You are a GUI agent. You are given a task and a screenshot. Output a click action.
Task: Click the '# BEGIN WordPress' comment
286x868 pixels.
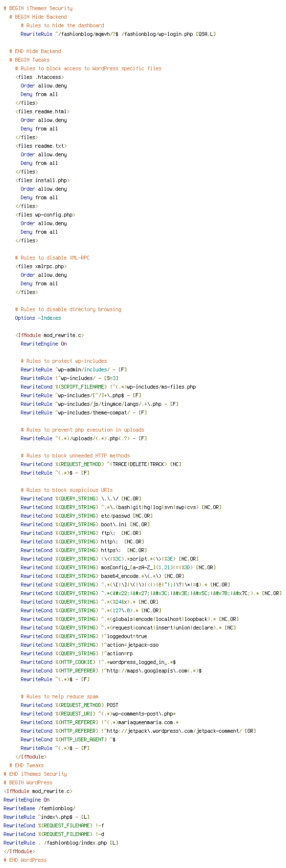[x=28, y=782]
